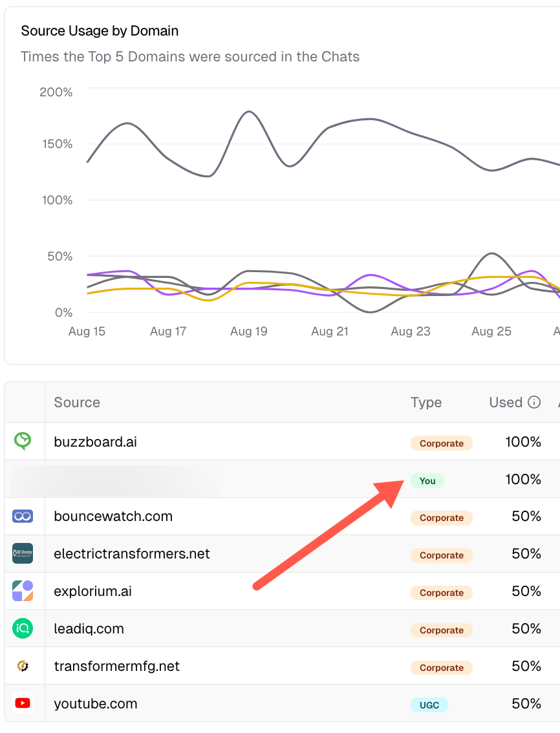Click the Corporate tag for bouncewatch.com
The image size is (560, 733).
click(x=442, y=518)
